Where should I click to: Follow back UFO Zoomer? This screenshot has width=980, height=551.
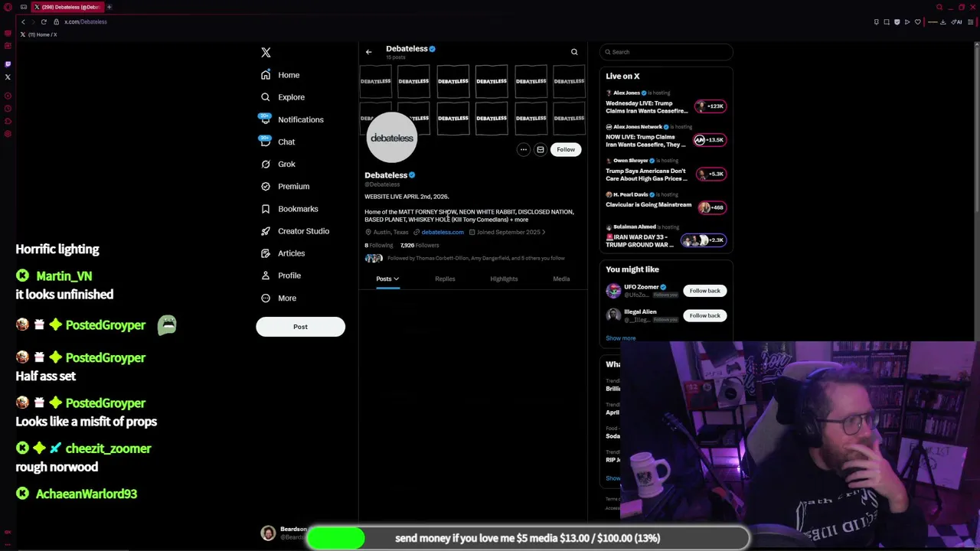[704, 291]
